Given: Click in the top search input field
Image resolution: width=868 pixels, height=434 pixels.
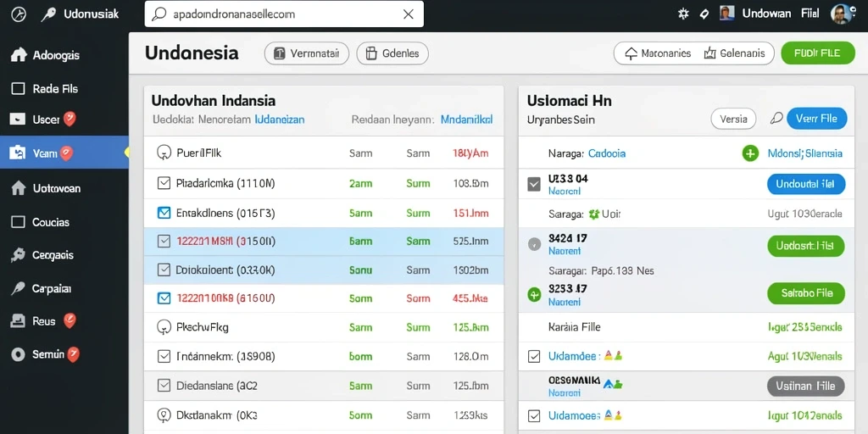Looking at the screenshot, I should (284, 14).
